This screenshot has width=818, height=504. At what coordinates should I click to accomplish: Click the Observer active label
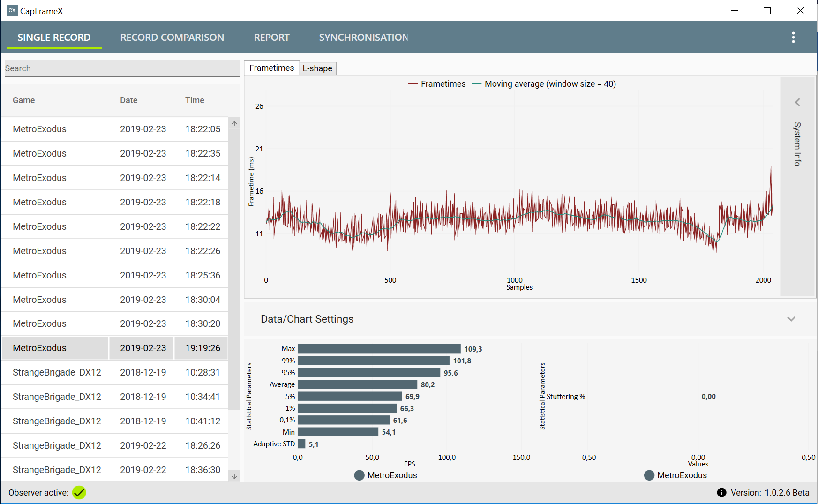38,492
